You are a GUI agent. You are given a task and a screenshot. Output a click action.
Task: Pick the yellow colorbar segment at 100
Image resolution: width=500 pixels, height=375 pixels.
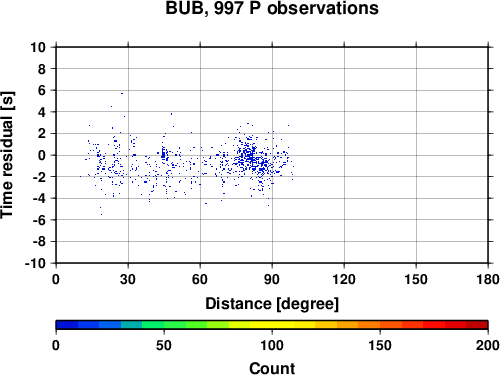point(272,325)
